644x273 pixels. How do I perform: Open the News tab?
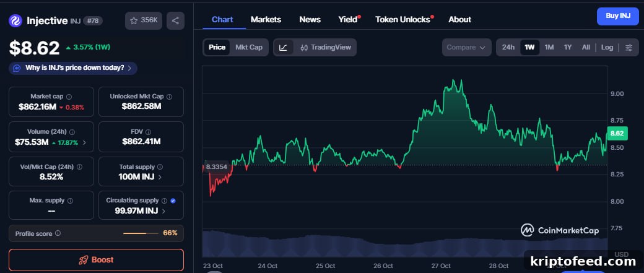coord(310,19)
